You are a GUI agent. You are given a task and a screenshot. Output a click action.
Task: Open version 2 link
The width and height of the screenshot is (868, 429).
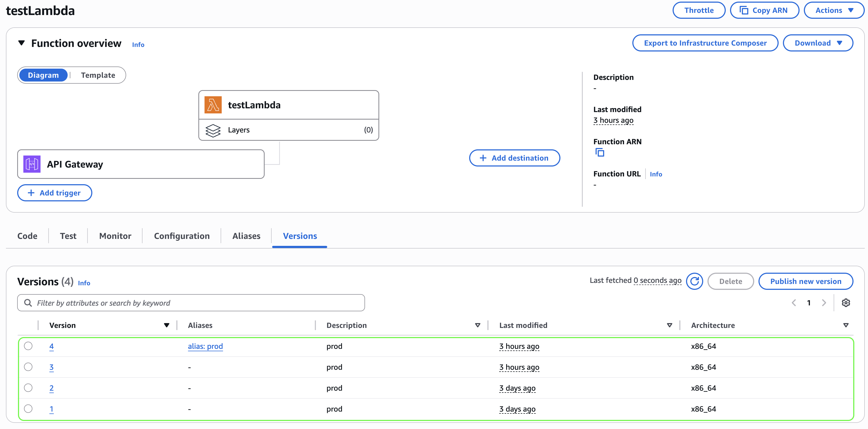(x=52, y=388)
